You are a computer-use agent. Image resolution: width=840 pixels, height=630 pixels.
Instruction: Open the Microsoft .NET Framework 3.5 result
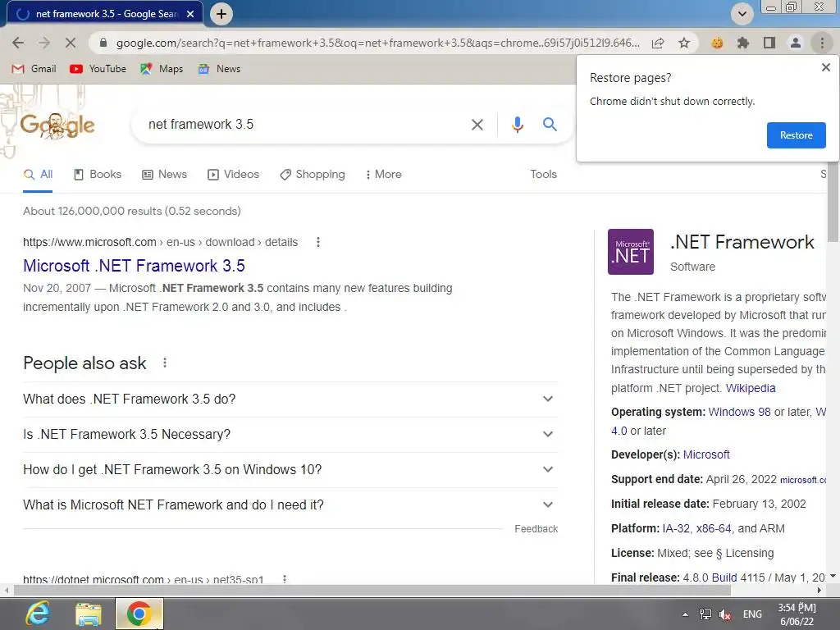(x=134, y=266)
